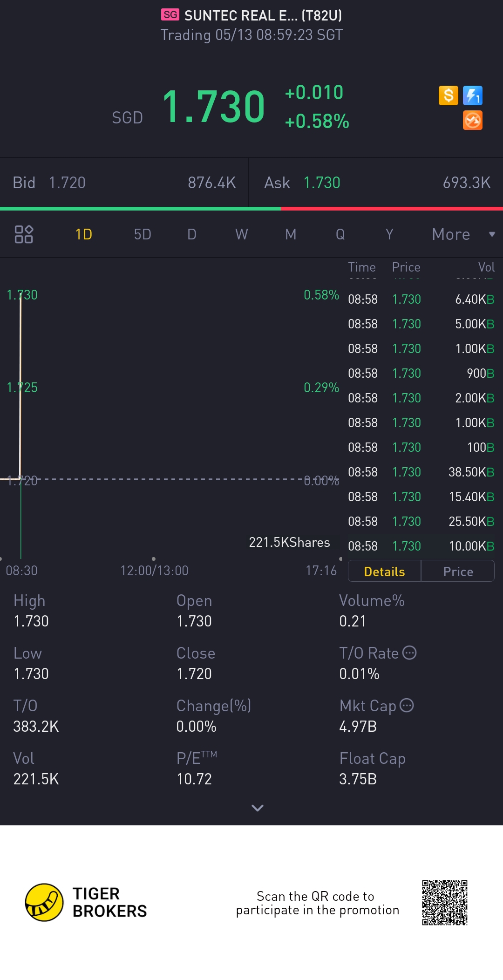Switch trades panel to Details view

pyautogui.click(x=384, y=572)
